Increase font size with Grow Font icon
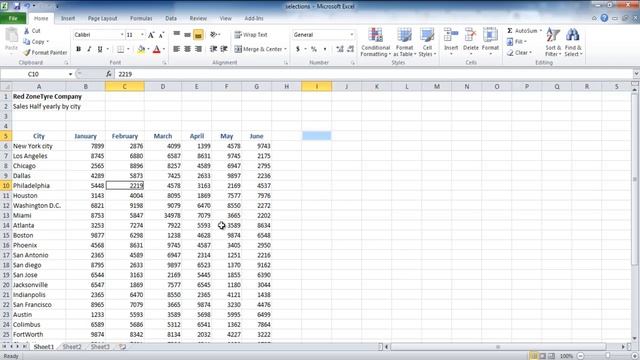 pos(151,35)
